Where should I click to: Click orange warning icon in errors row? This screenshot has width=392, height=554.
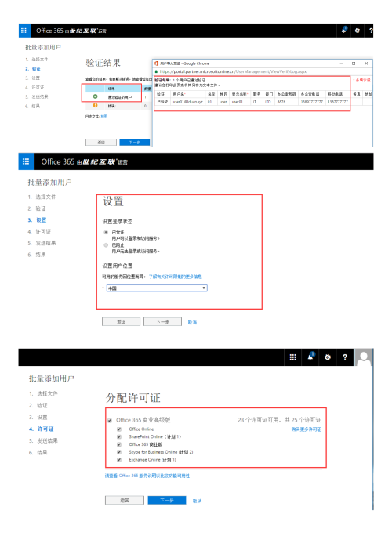(95, 105)
